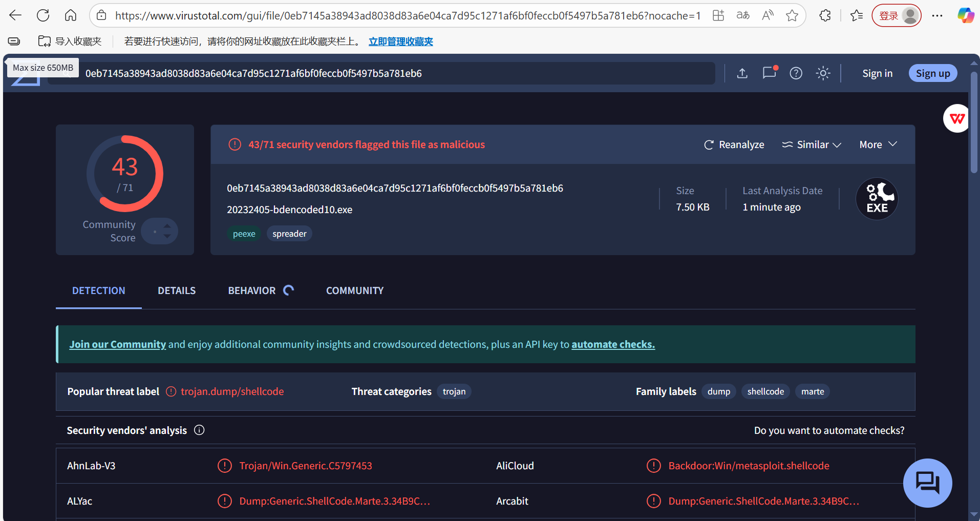Expand the More dropdown menu
Viewport: 980px width, 521px height.
click(879, 145)
